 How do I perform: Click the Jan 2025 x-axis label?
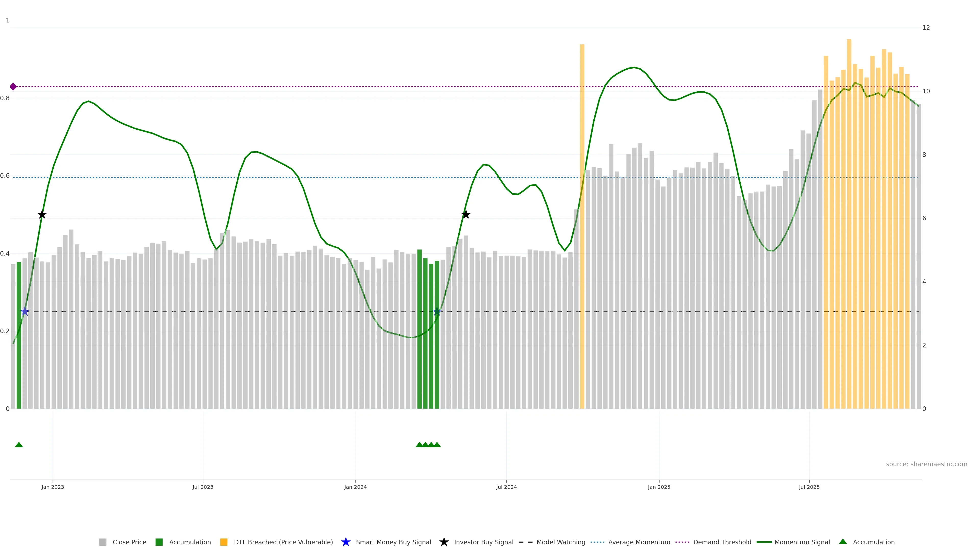click(659, 487)
